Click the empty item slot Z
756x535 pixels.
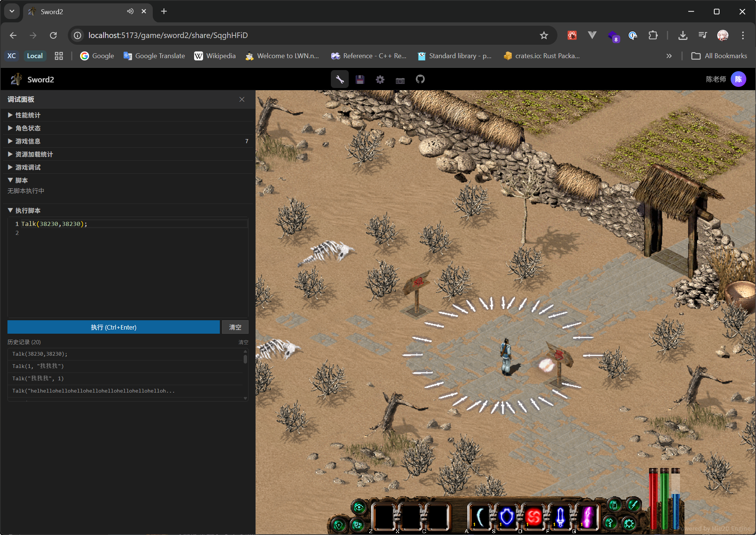(383, 517)
